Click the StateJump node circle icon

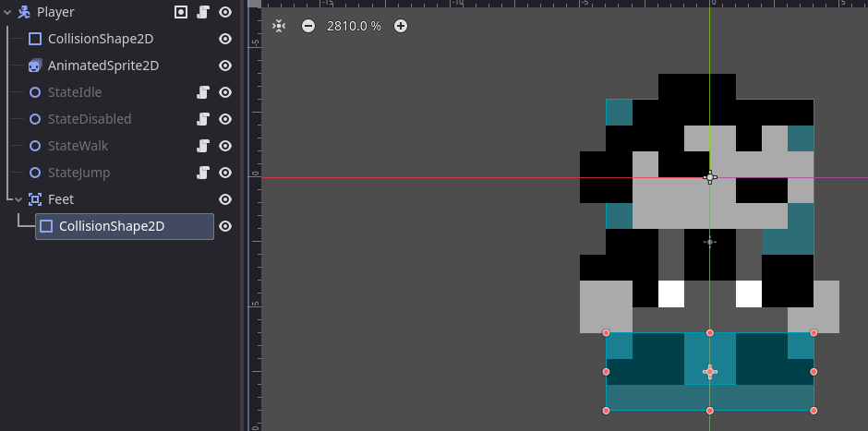coord(35,173)
